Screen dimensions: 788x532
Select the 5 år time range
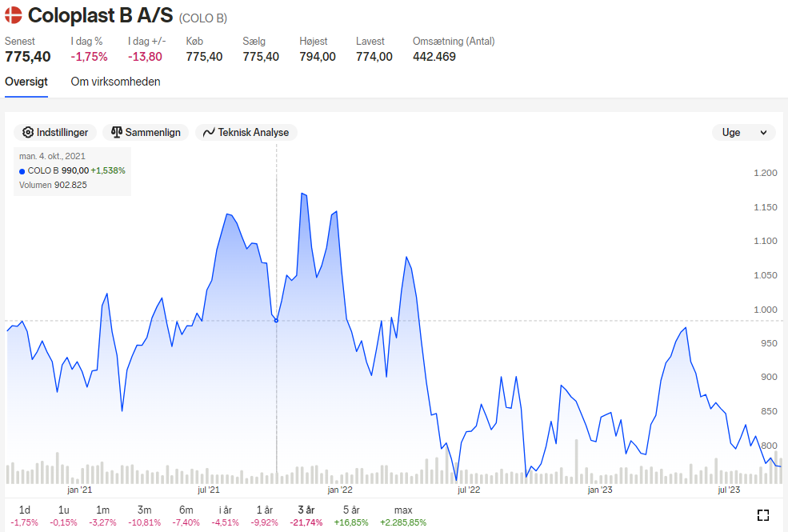tap(350, 516)
